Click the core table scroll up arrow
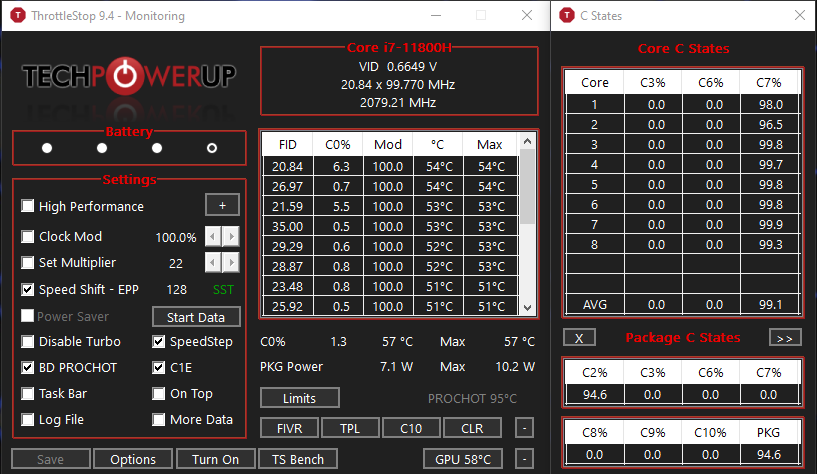Screen dimensions: 817x474 click(x=527, y=141)
